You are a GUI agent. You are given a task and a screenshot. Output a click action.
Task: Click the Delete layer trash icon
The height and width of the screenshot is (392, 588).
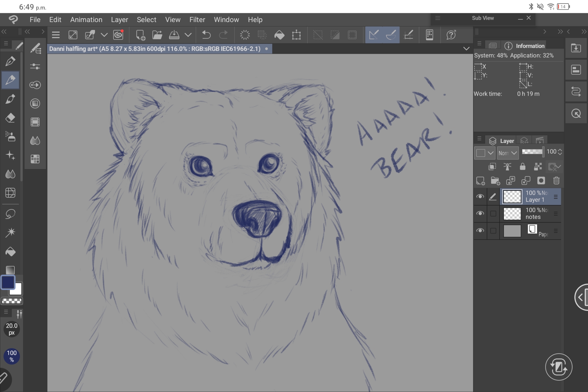point(556,181)
